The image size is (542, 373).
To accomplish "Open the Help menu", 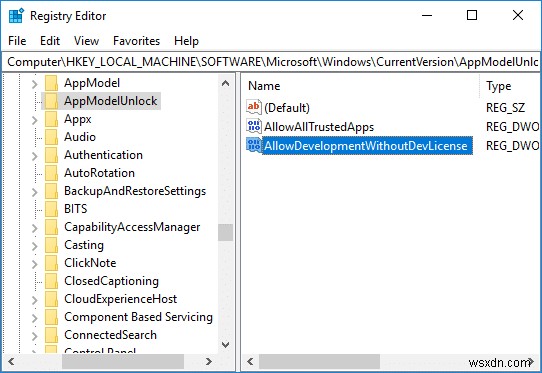I will pyautogui.click(x=186, y=41).
